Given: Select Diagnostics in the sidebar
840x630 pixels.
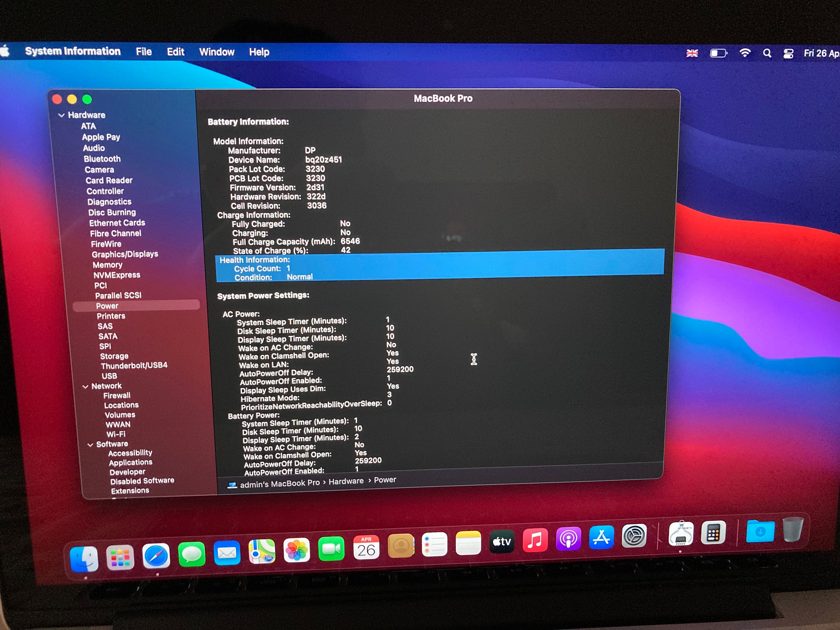Looking at the screenshot, I should [109, 202].
